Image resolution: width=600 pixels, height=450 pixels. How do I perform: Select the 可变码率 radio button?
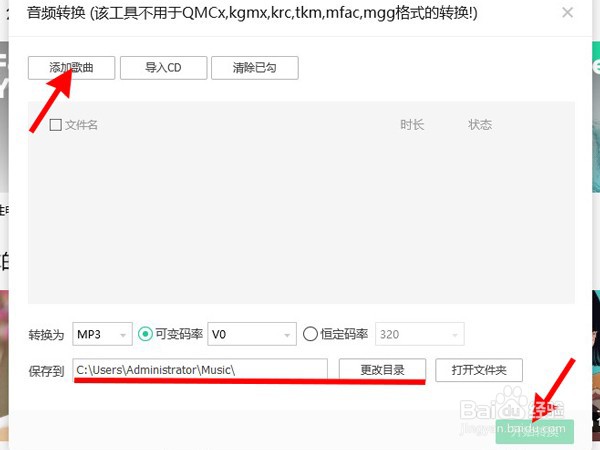[x=145, y=334]
